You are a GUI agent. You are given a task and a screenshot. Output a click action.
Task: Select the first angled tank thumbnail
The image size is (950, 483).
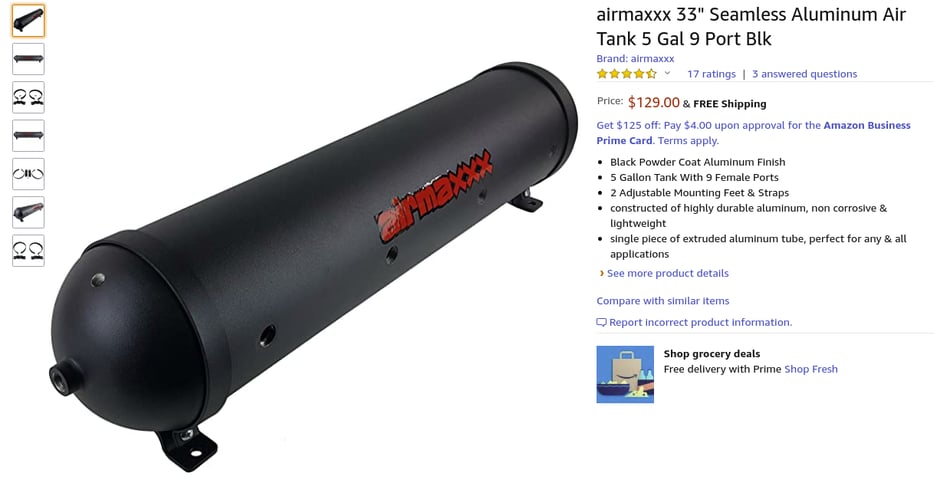28,21
